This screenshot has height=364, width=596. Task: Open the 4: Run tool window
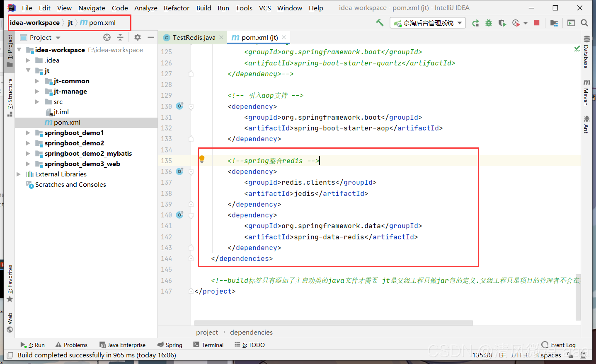pyautogui.click(x=33, y=345)
